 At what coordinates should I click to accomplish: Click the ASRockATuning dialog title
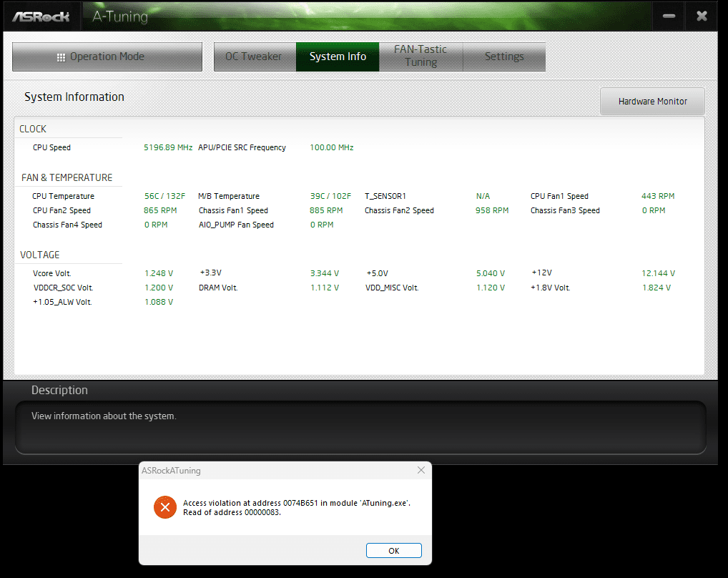[171, 471]
